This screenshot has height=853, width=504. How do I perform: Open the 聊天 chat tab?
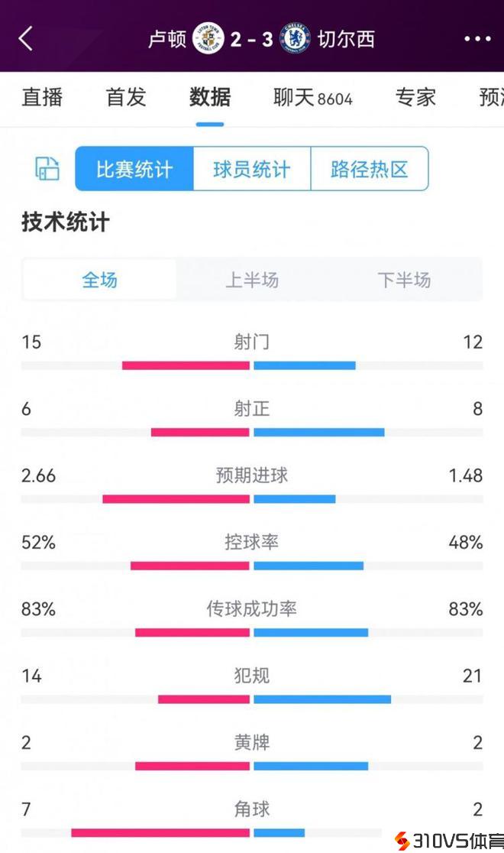tap(312, 97)
